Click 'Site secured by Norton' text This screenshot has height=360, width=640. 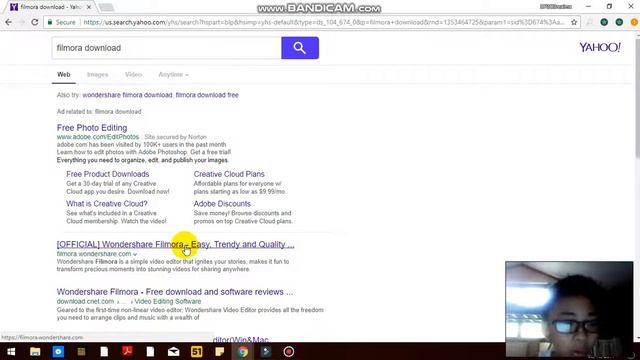pos(176,137)
